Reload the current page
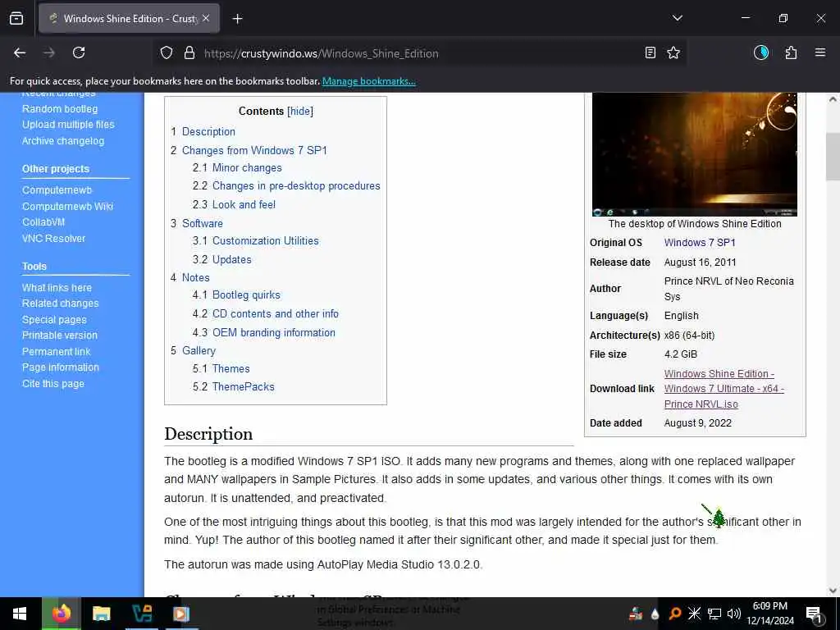 [79, 52]
